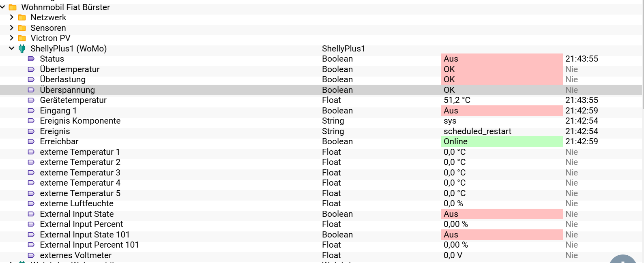Image resolution: width=644 pixels, height=263 pixels.
Task: Expand the Netzwerk folder
Action: [x=12, y=17]
